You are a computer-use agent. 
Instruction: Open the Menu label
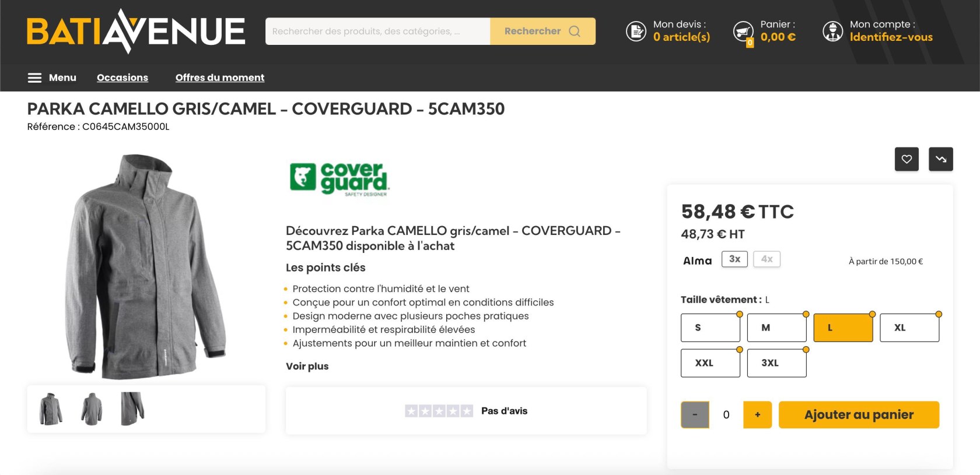[x=62, y=78]
